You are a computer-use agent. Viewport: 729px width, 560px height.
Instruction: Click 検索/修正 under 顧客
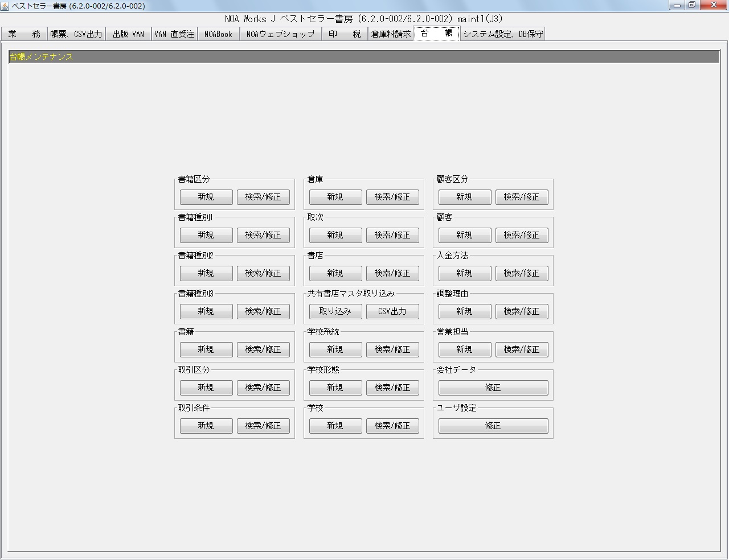point(522,235)
